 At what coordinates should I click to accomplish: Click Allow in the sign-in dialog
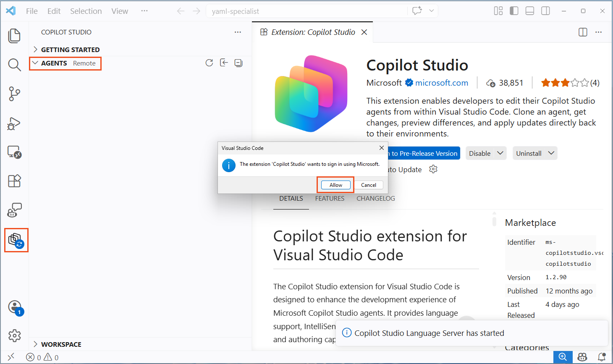(x=335, y=185)
